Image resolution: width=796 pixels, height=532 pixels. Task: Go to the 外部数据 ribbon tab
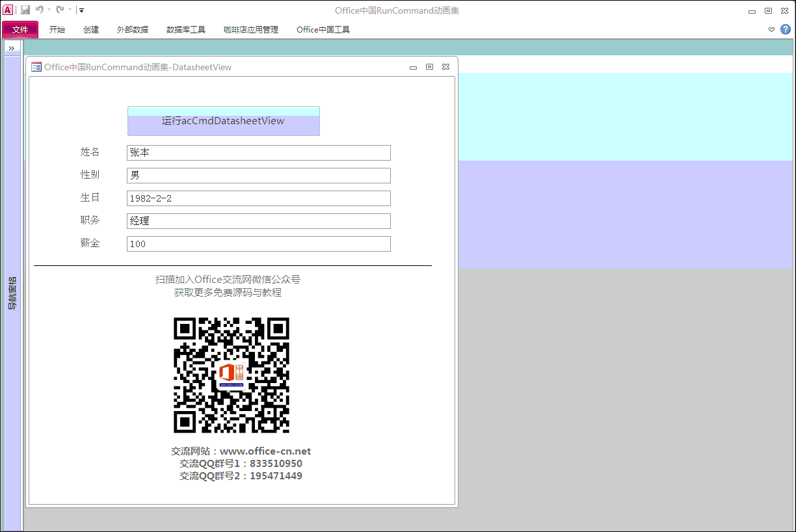point(133,29)
